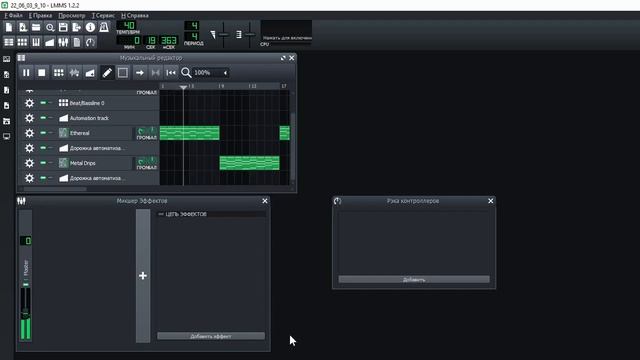
Task: Mute the Beat/Bassline 0 track
Action: pos(43,103)
